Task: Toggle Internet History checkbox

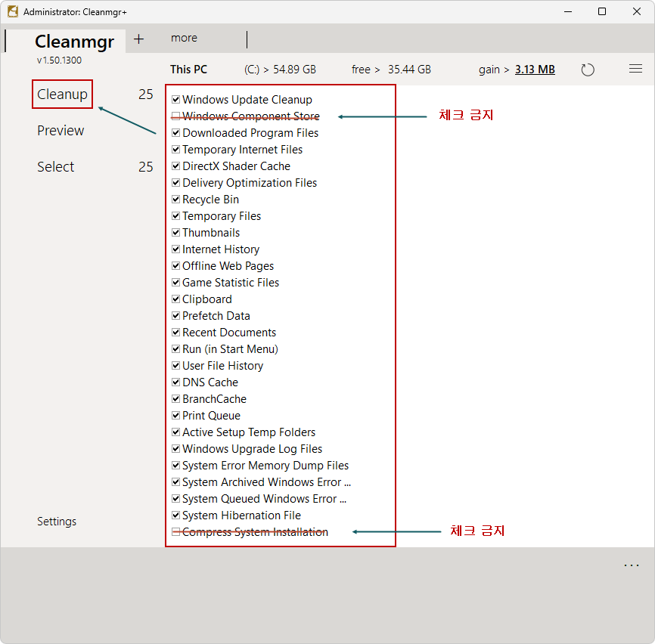Action: [176, 249]
